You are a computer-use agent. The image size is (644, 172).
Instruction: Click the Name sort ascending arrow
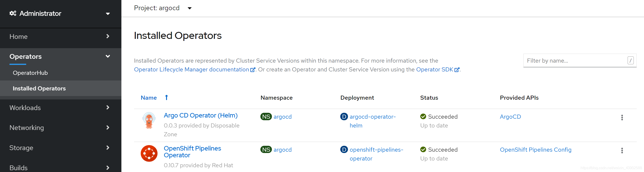pos(167,97)
